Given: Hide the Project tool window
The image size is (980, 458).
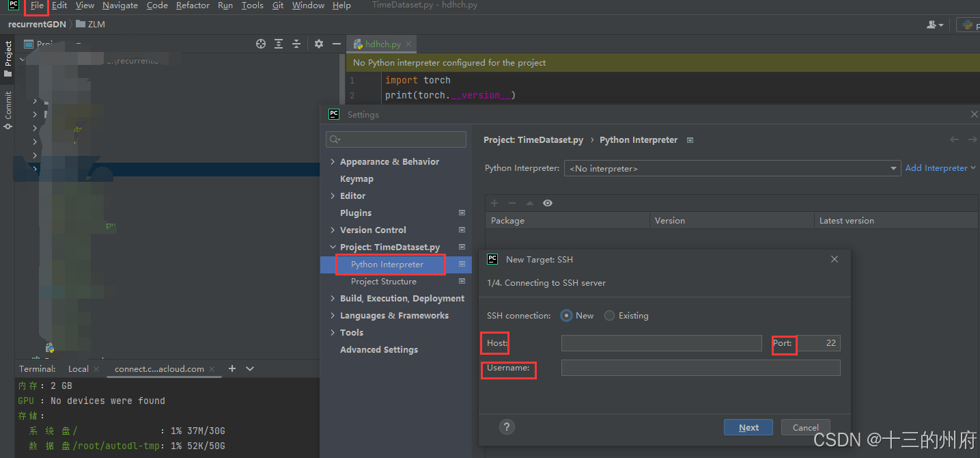Looking at the screenshot, I should pyautogui.click(x=336, y=44).
